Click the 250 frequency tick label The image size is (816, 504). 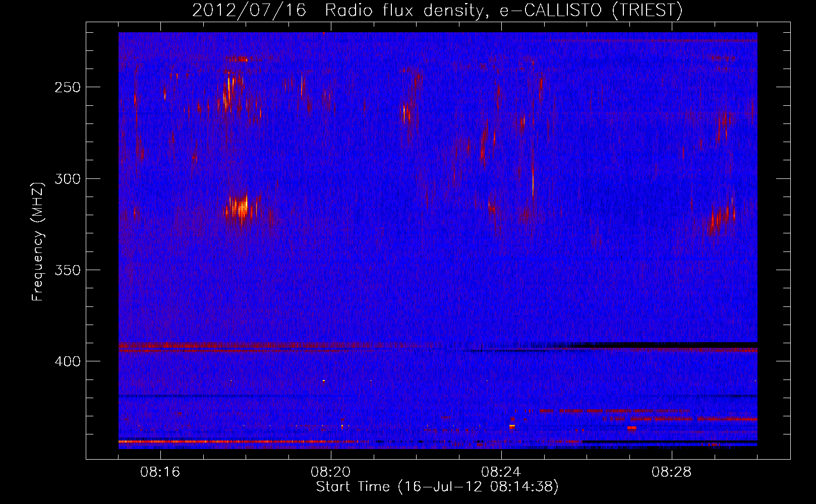[68, 87]
